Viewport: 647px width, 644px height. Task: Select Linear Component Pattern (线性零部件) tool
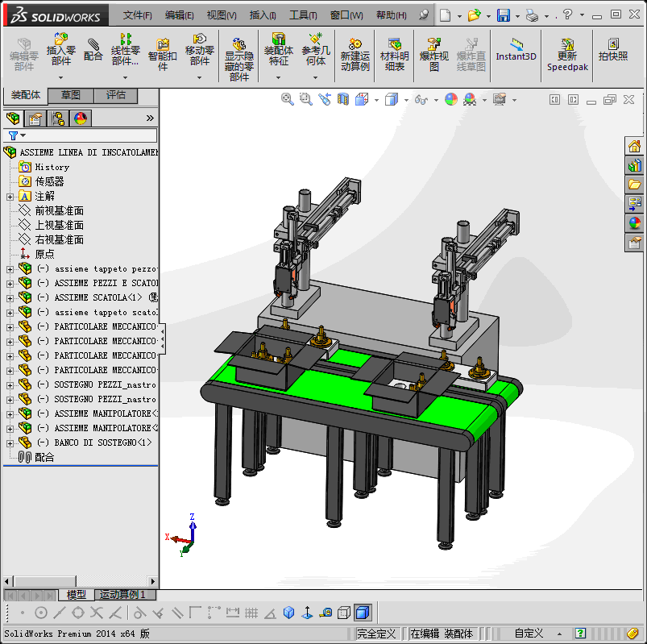pos(126,49)
